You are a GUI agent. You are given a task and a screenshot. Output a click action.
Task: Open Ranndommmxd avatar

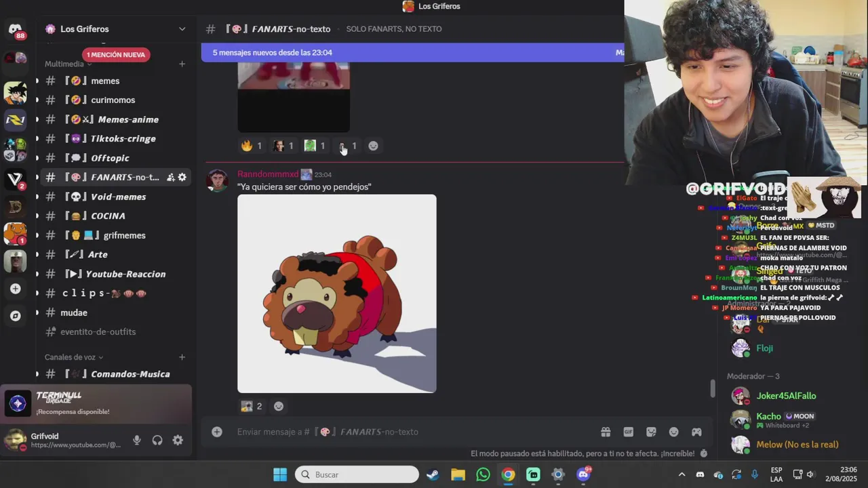[x=218, y=181]
